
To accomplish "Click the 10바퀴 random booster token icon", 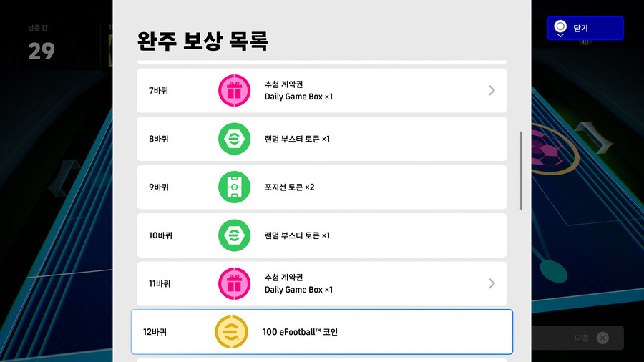I will pos(234,235).
